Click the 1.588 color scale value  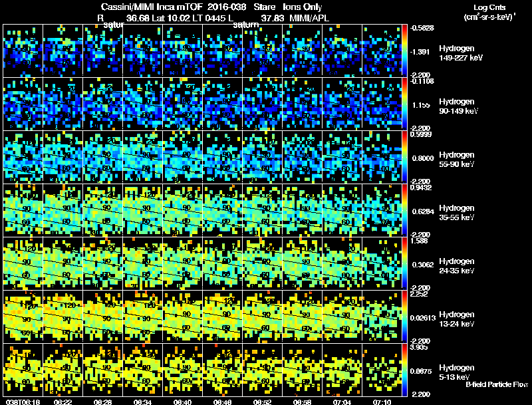click(x=419, y=241)
